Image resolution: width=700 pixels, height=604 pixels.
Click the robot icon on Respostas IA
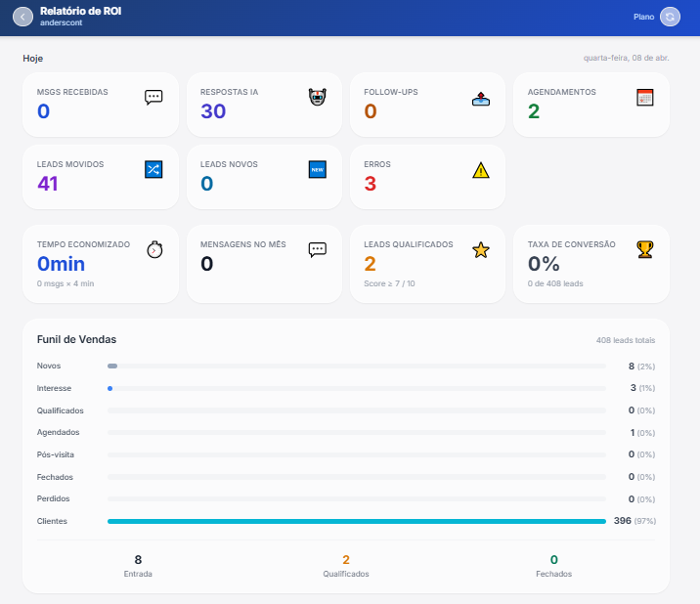pyautogui.click(x=317, y=97)
